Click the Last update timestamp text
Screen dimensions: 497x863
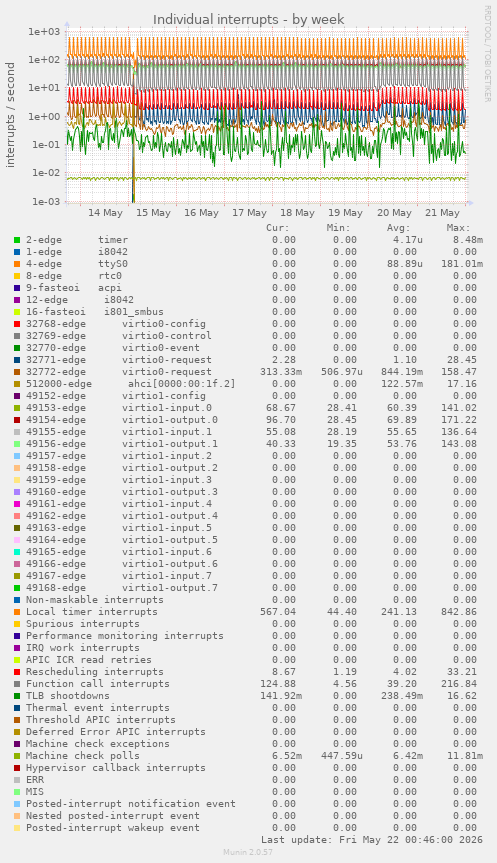[x=372, y=840]
